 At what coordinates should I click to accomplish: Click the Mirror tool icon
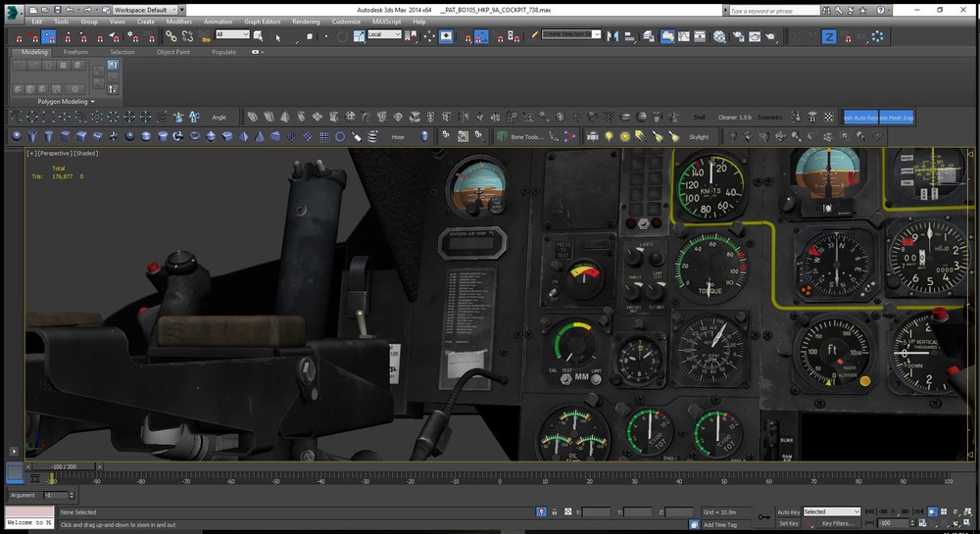coord(613,36)
